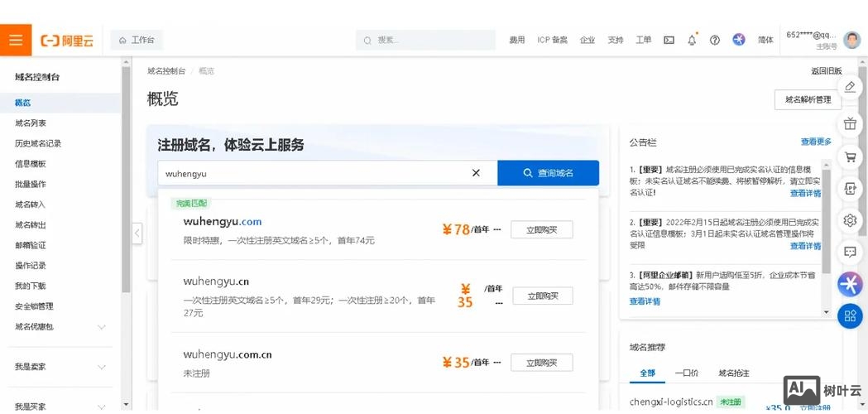
Task: Click the Aliyun logo
Action: tap(67, 41)
